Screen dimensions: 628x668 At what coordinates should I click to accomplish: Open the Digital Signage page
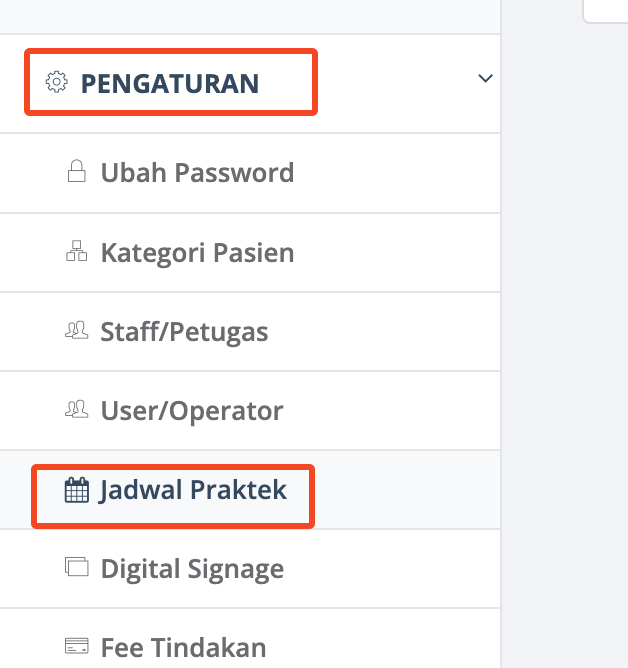coord(192,569)
